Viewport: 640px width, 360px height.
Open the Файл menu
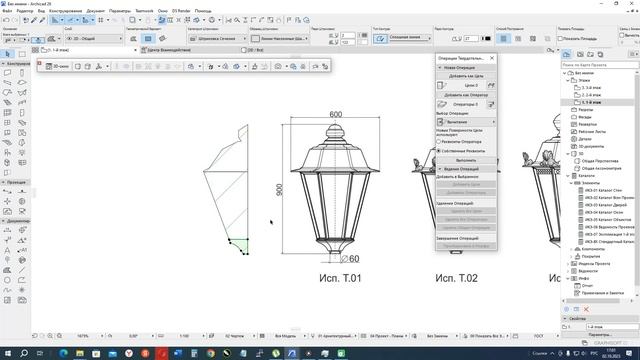pyautogui.click(x=7, y=11)
